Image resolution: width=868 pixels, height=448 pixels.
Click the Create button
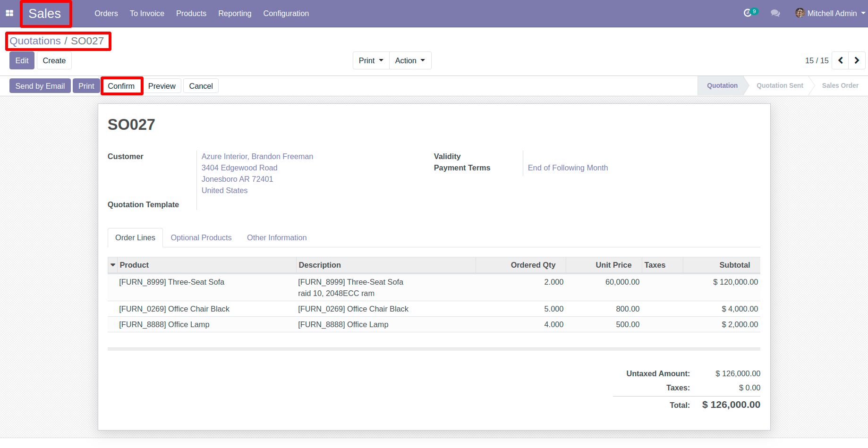coord(54,60)
